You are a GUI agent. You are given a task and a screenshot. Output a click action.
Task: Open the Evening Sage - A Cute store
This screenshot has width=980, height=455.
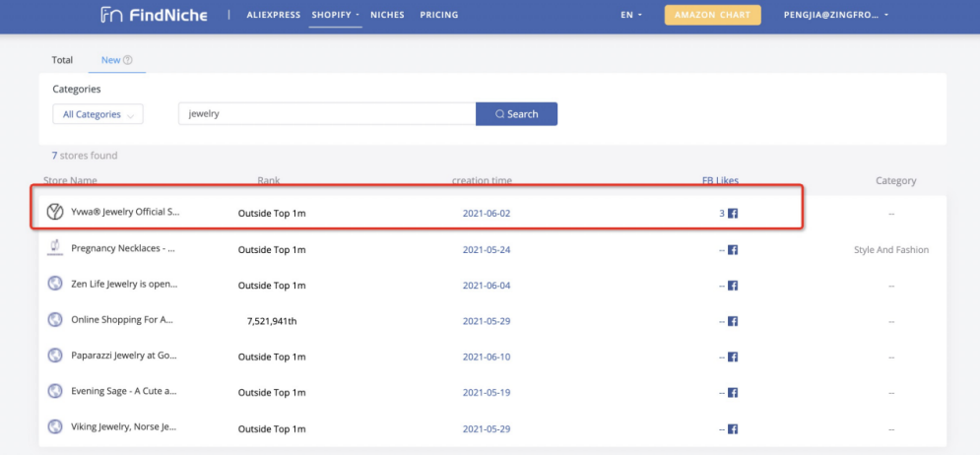point(124,392)
